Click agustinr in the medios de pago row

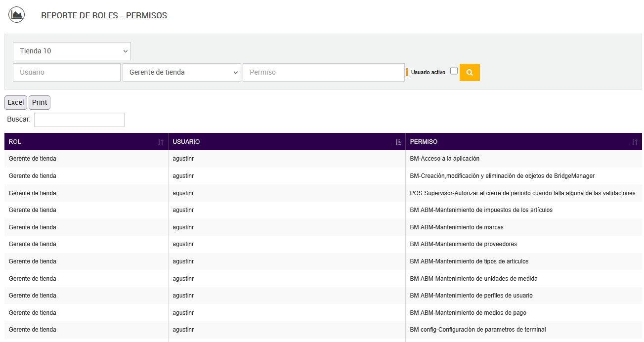point(183,313)
